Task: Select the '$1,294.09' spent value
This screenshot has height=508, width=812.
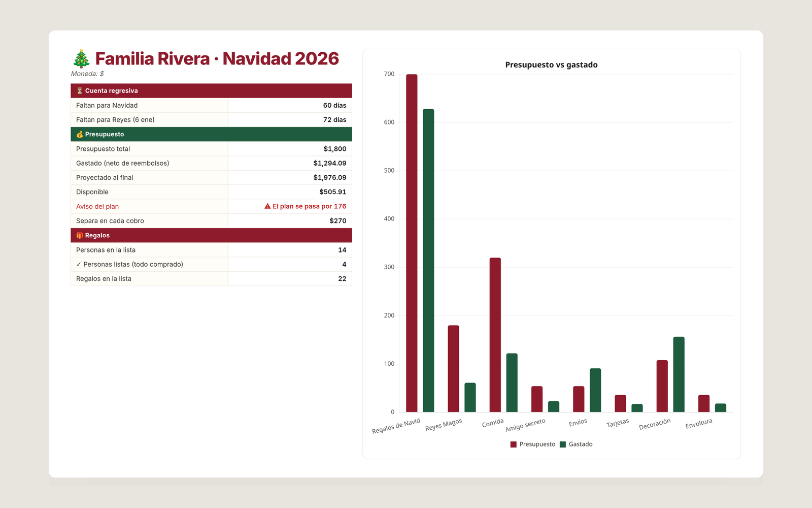Action: pos(330,163)
